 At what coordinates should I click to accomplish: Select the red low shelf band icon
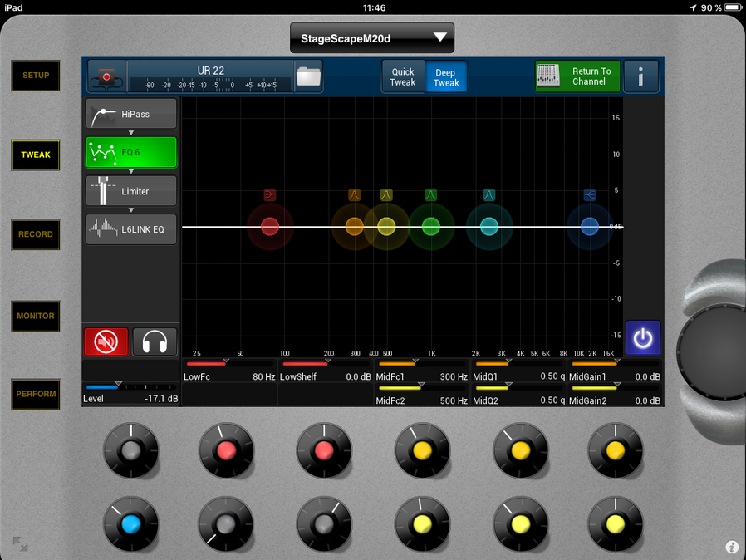(270, 195)
